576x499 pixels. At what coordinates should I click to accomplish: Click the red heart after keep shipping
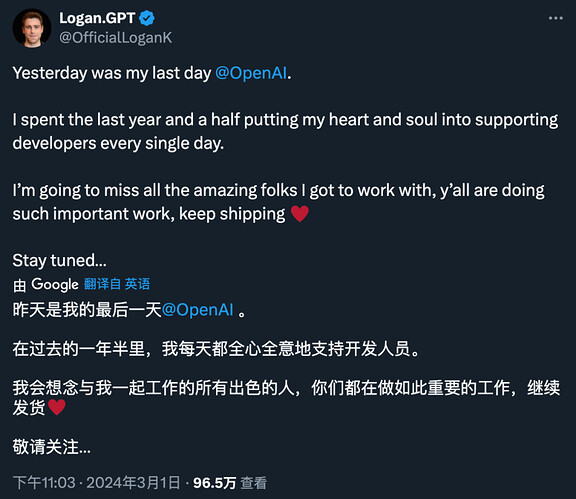(300, 214)
